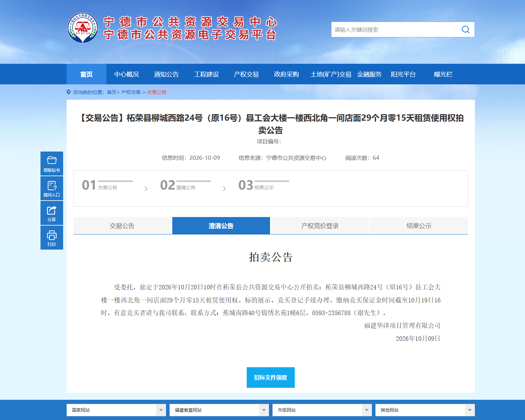
Task: Focus the keyword search input field
Action: (x=395, y=29)
